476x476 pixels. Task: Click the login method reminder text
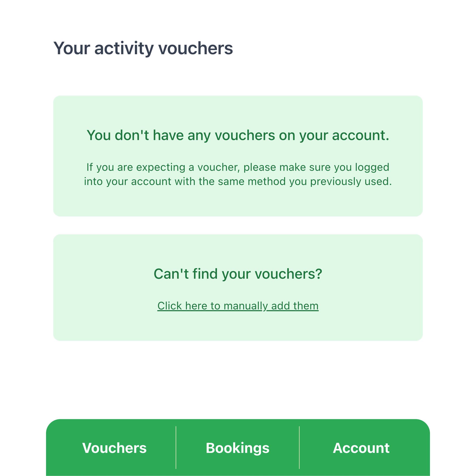click(238, 174)
